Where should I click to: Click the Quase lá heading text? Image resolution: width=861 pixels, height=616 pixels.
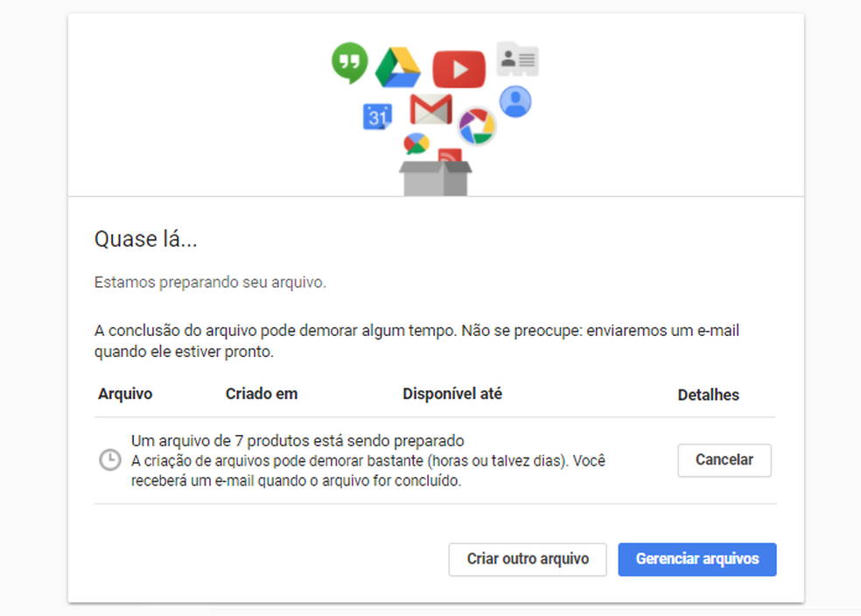tap(144, 238)
